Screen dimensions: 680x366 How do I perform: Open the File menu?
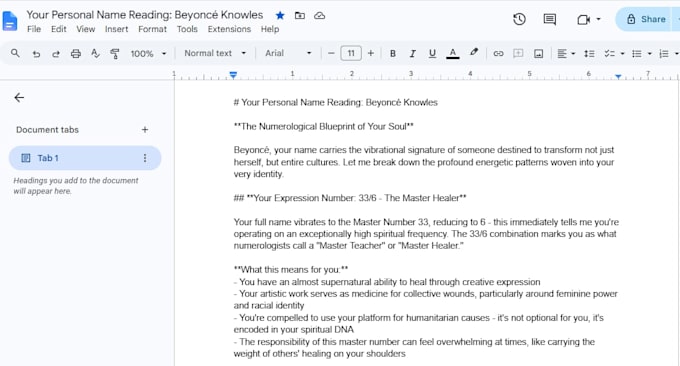[x=34, y=29]
